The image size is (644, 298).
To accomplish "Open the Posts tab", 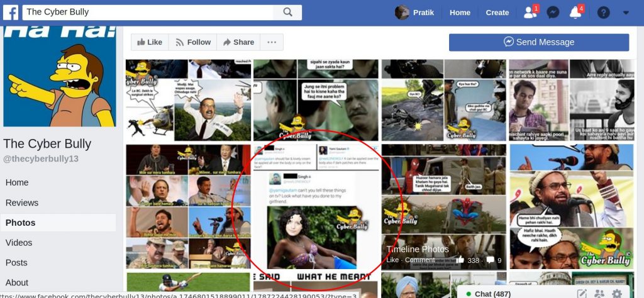I will (x=16, y=263).
